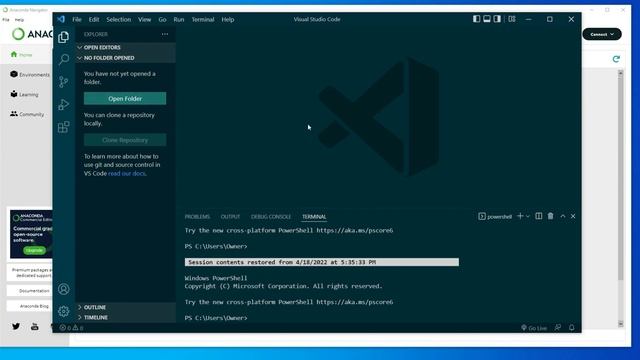Viewport: 640px width, 360px height.
Task: Follow the read our docs link
Action: (127, 173)
